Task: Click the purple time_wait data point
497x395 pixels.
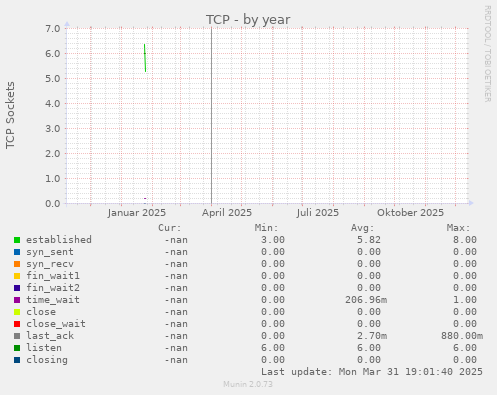Action: 145,198
